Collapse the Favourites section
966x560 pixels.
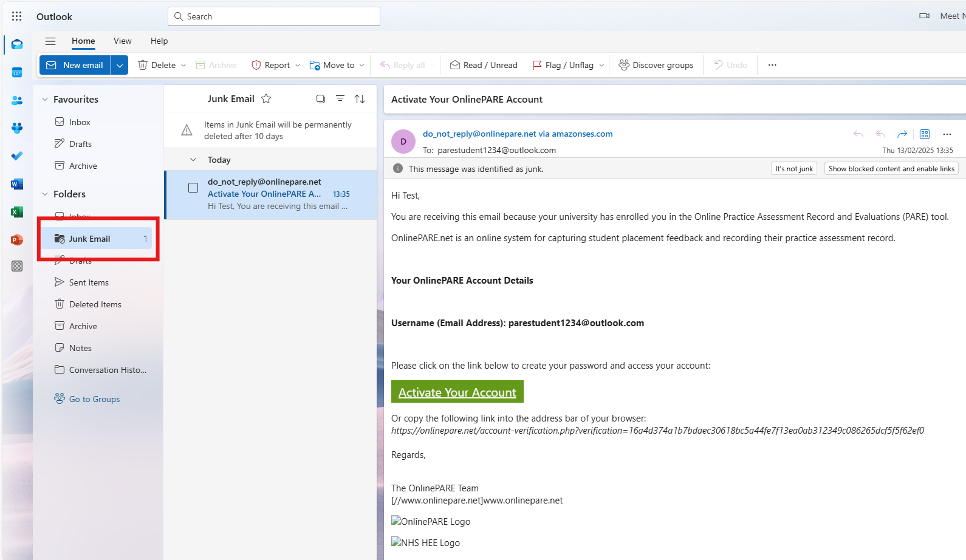[45, 99]
